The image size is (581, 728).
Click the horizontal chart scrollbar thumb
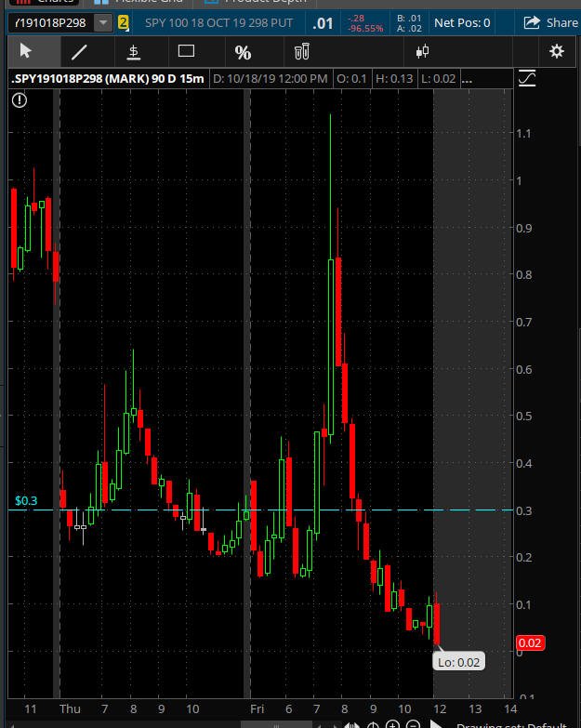point(277,725)
